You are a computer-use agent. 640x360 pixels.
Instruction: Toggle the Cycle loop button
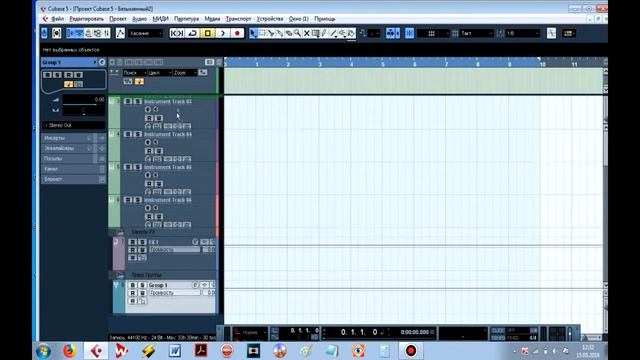click(193, 33)
